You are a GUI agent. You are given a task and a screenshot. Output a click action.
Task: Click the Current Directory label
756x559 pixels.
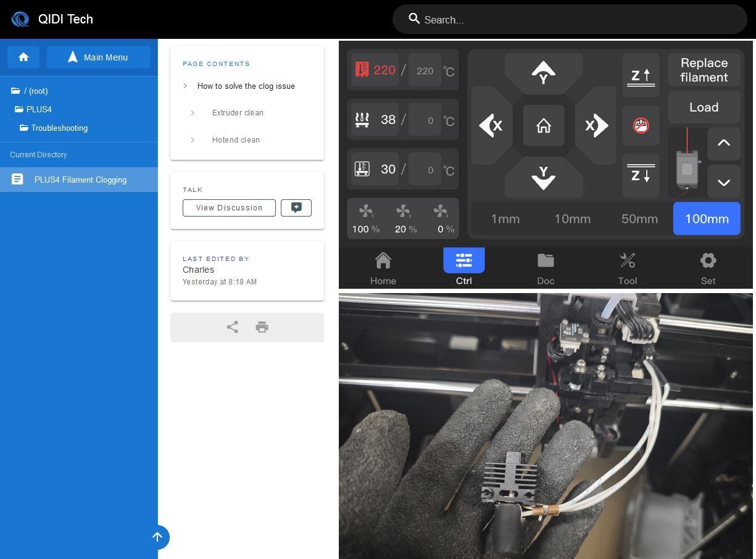pos(38,155)
